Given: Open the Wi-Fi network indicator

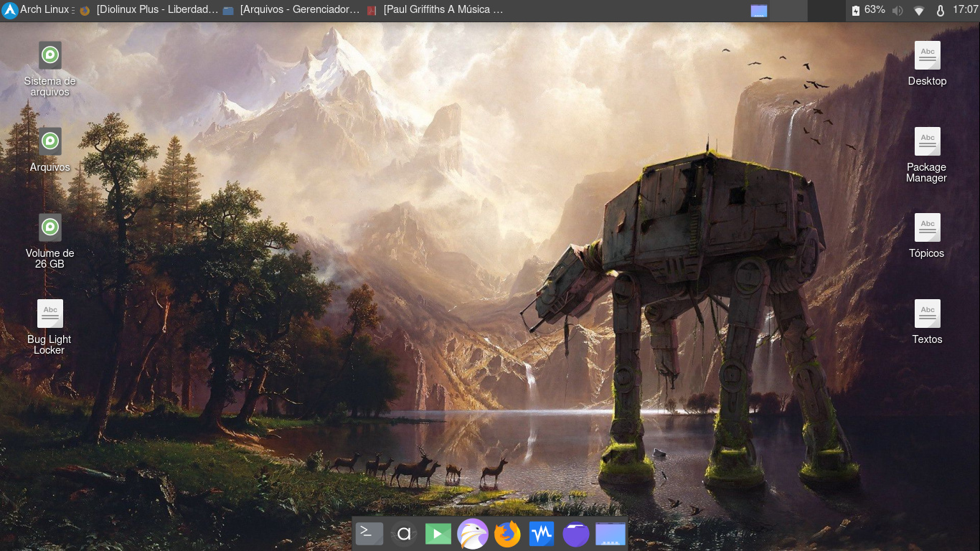Looking at the screenshot, I should click(x=919, y=10).
